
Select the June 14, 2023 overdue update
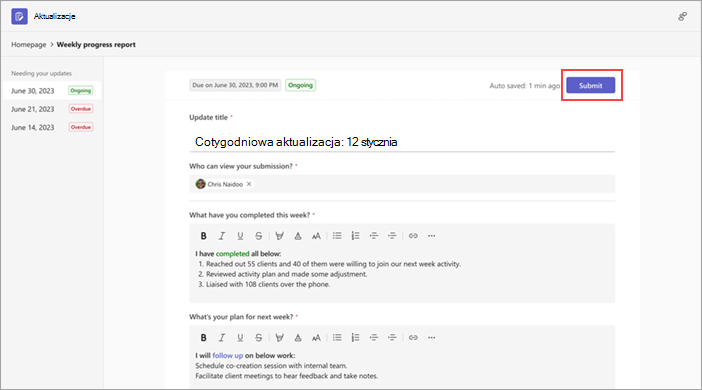pos(52,127)
